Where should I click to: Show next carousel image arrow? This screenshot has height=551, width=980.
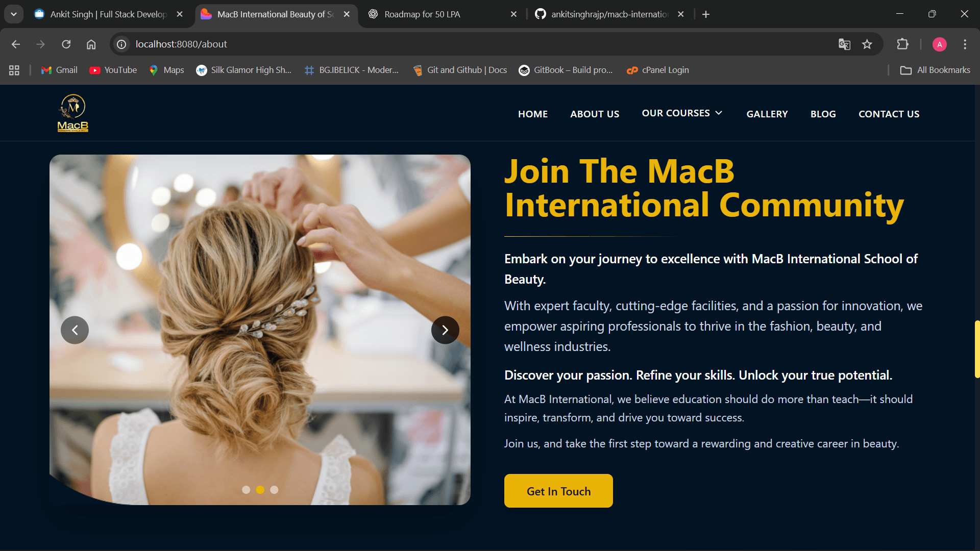tap(445, 330)
